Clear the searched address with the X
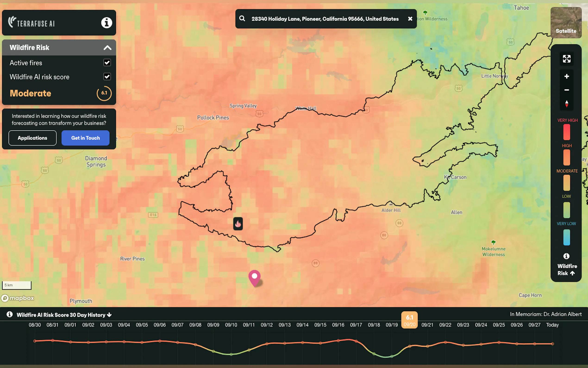The height and width of the screenshot is (368, 588). (x=410, y=19)
